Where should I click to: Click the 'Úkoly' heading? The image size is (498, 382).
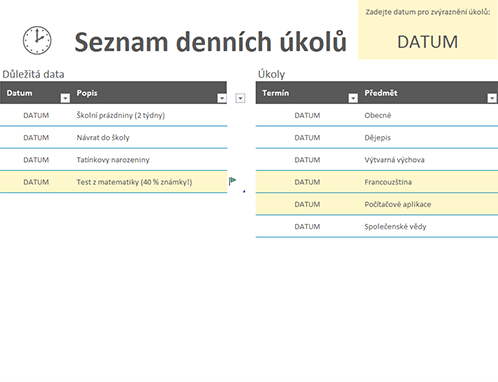pyautogui.click(x=271, y=74)
